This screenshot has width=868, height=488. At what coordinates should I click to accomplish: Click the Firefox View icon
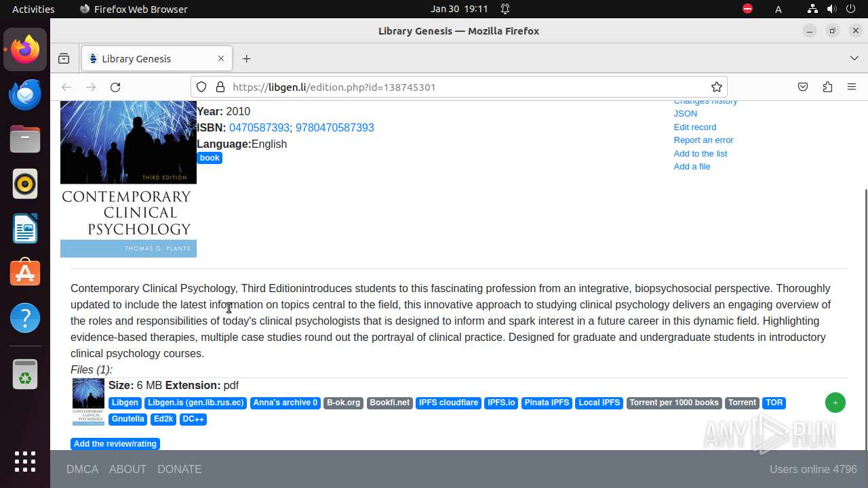(64, 59)
